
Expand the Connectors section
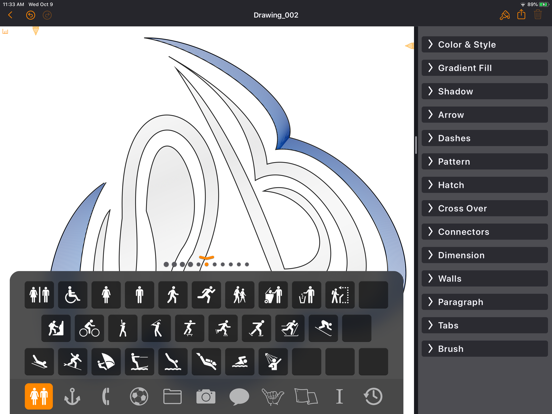(485, 232)
